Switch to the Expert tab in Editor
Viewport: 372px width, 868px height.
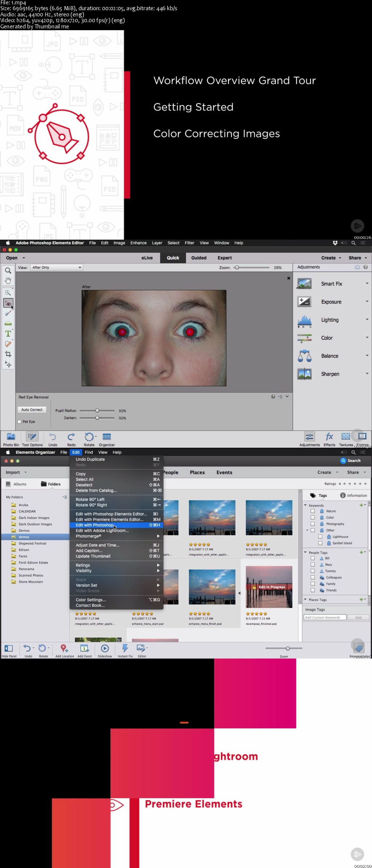pyautogui.click(x=225, y=258)
